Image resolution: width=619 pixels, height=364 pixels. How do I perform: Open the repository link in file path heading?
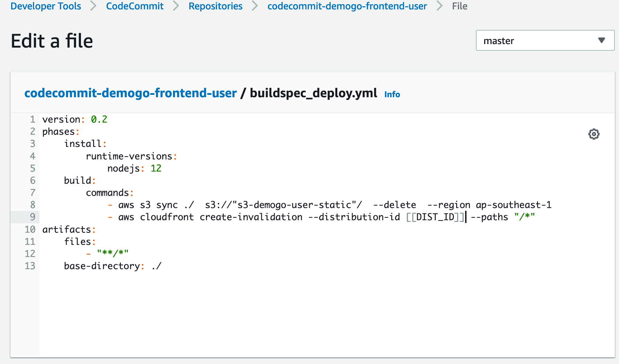click(131, 93)
